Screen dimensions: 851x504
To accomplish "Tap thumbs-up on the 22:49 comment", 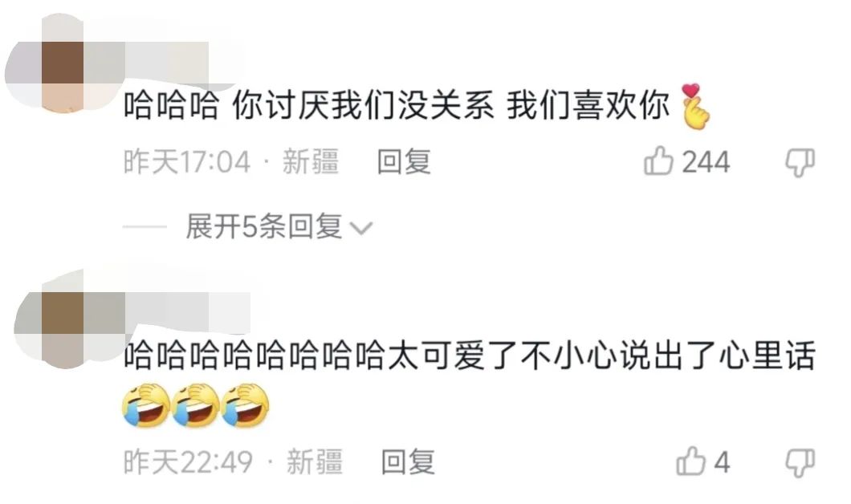I will click(690, 461).
